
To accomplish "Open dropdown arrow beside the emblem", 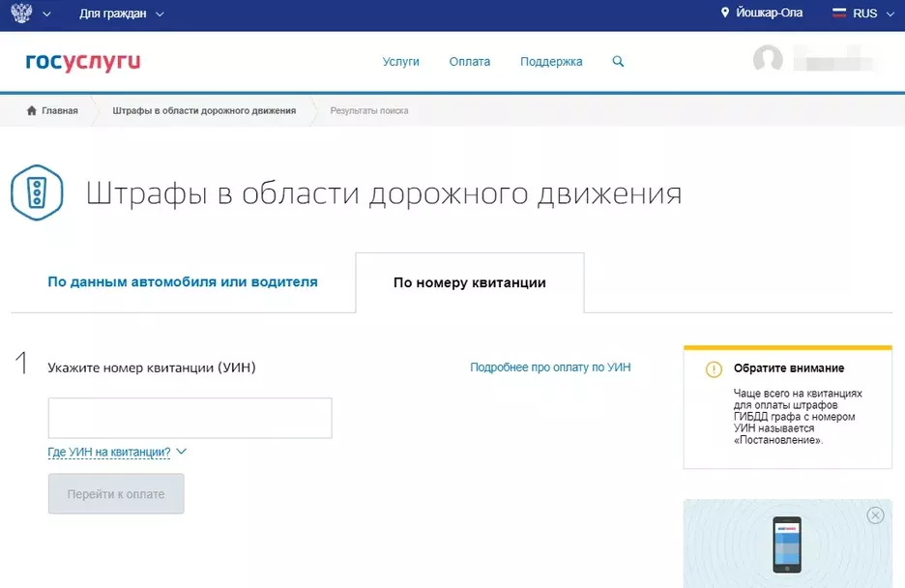I will (47, 14).
